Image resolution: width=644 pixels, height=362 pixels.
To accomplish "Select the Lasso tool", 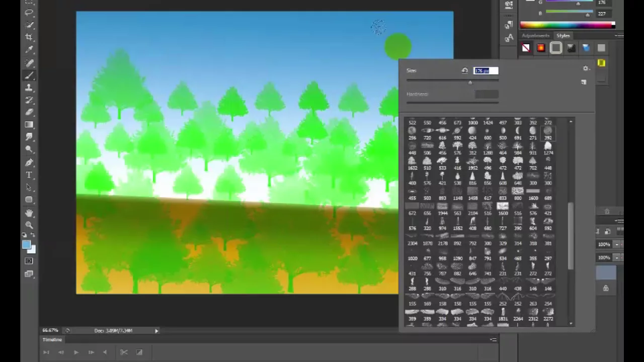I will 29,13.
